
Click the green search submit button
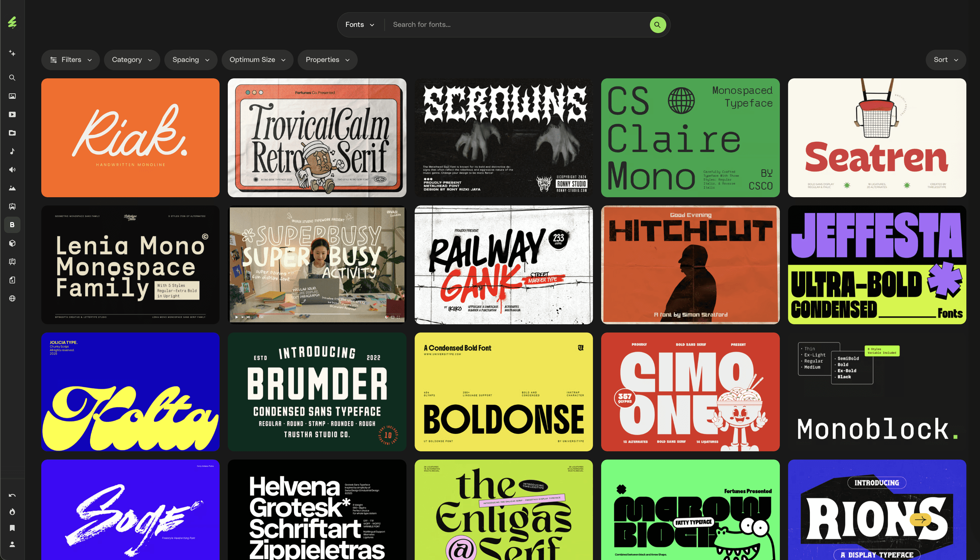[657, 25]
